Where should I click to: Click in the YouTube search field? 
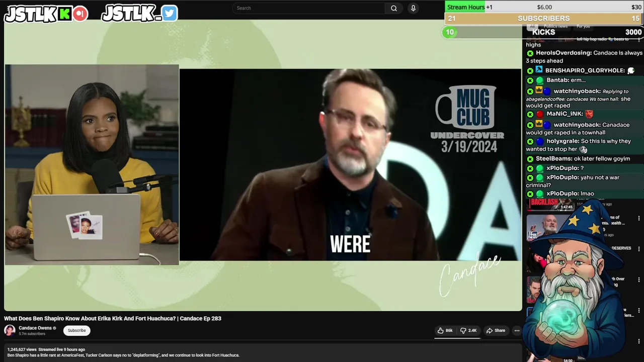[308, 8]
